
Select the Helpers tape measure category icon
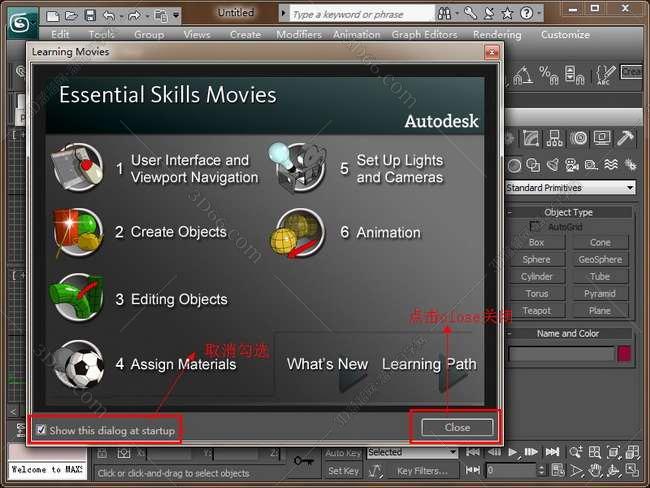pos(591,165)
